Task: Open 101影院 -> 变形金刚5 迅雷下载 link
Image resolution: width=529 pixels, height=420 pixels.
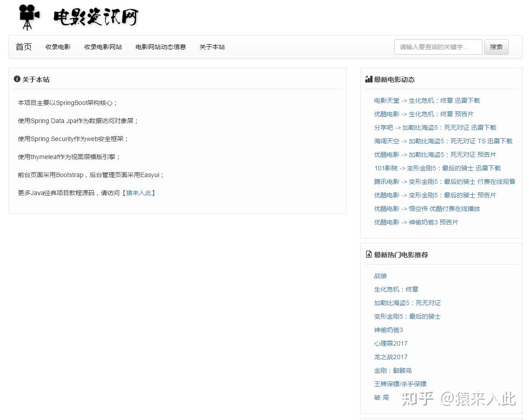Action: coord(437,168)
